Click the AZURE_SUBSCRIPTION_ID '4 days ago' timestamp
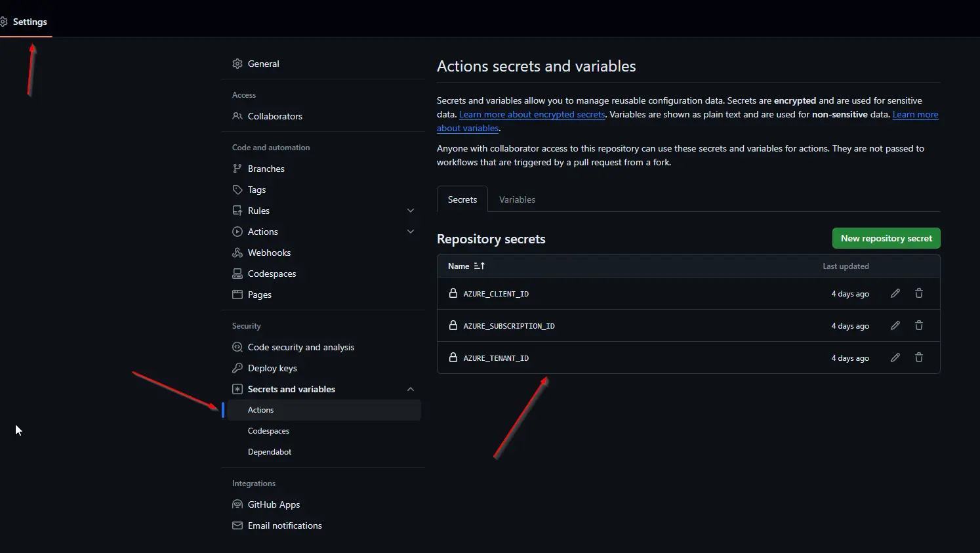 coord(850,326)
